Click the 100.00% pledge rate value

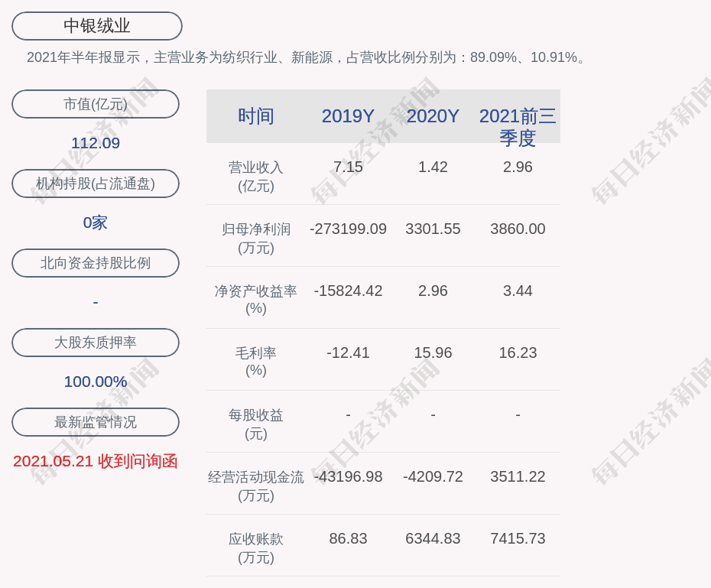pyautogui.click(x=96, y=382)
